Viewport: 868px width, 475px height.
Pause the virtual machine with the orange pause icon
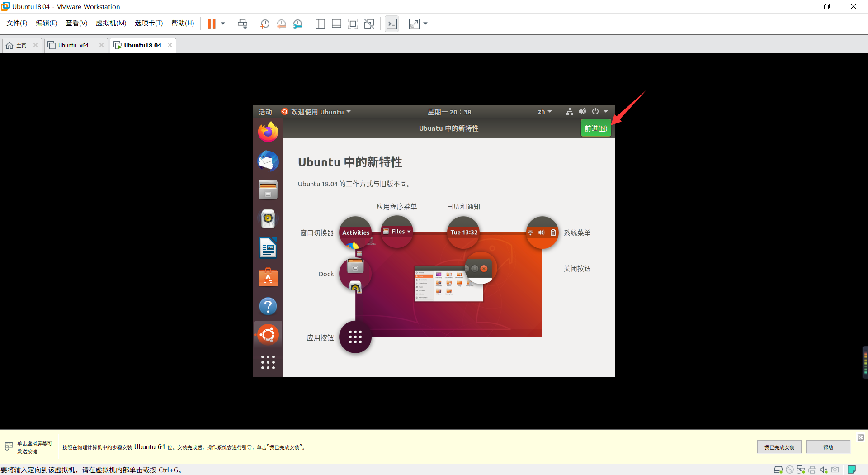point(212,24)
